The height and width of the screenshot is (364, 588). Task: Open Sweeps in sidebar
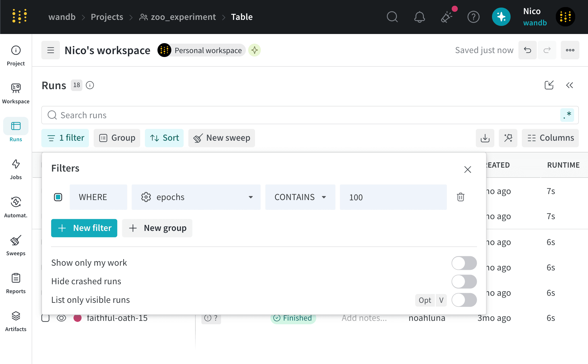(x=16, y=245)
